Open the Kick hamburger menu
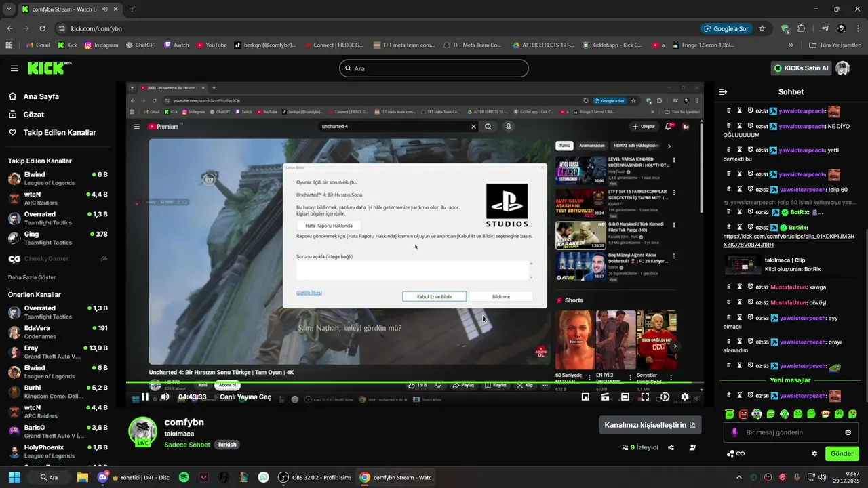Viewport: 868px width, 488px height. [14, 68]
